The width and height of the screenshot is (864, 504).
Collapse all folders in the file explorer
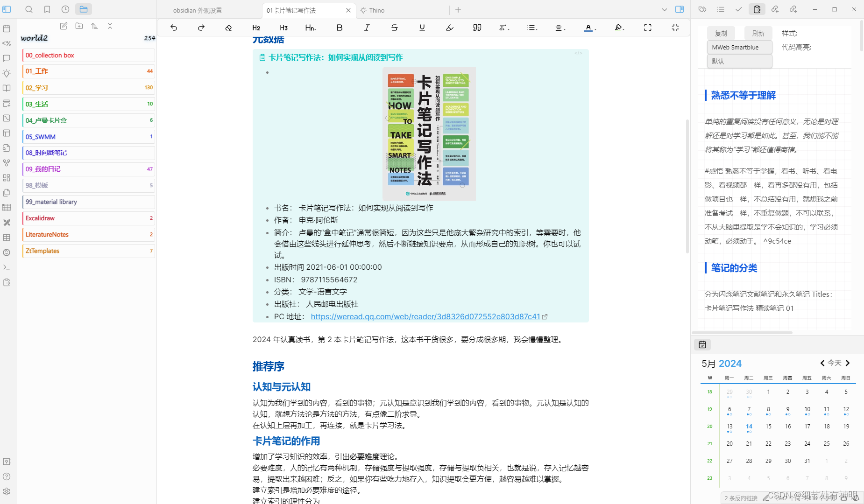point(110,26)
